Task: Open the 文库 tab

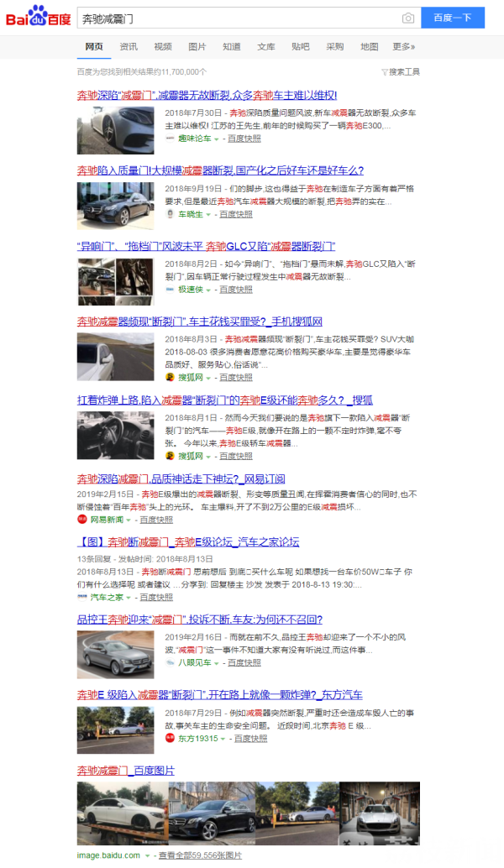Action: point(265,47)
